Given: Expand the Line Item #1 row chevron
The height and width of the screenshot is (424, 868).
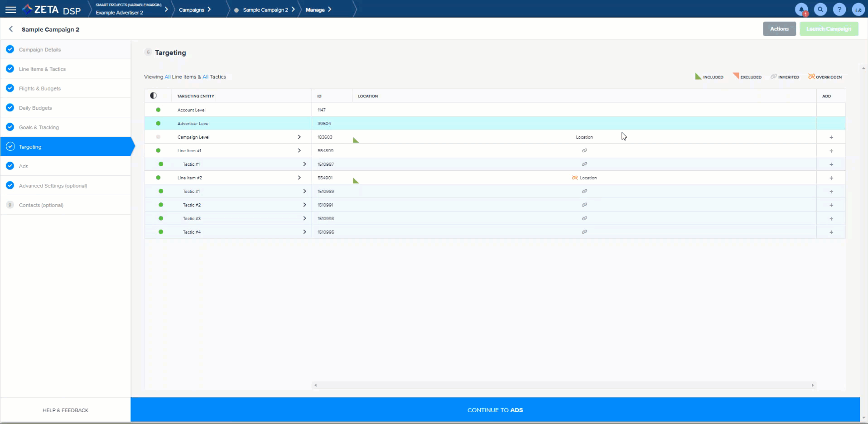Looking at the screenshot, I should click(x=299, y=150).
